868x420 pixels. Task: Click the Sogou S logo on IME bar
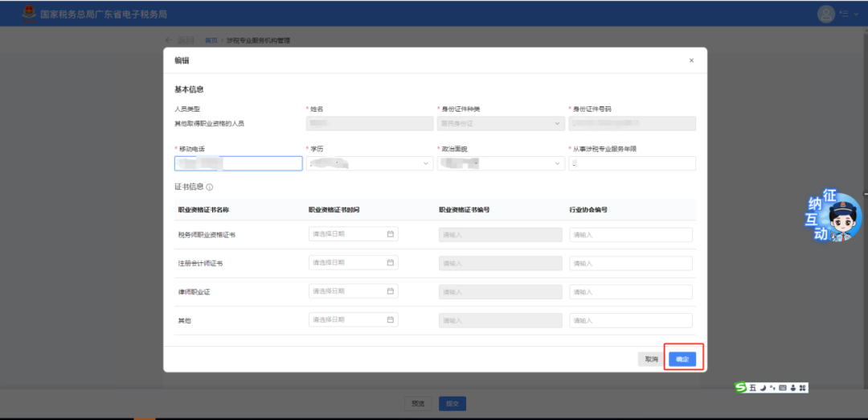pyautogui.click(x=741, y=388)
